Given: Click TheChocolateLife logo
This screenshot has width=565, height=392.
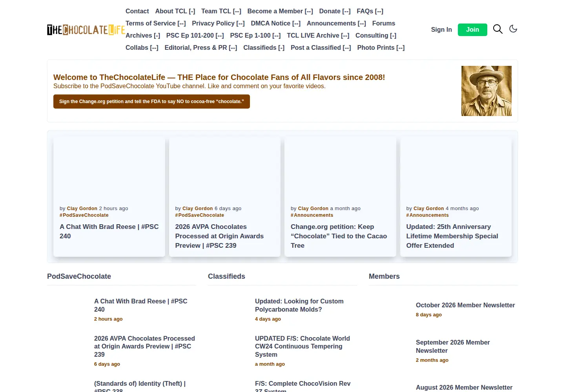Looking at the screenshot, I should 86,29.
